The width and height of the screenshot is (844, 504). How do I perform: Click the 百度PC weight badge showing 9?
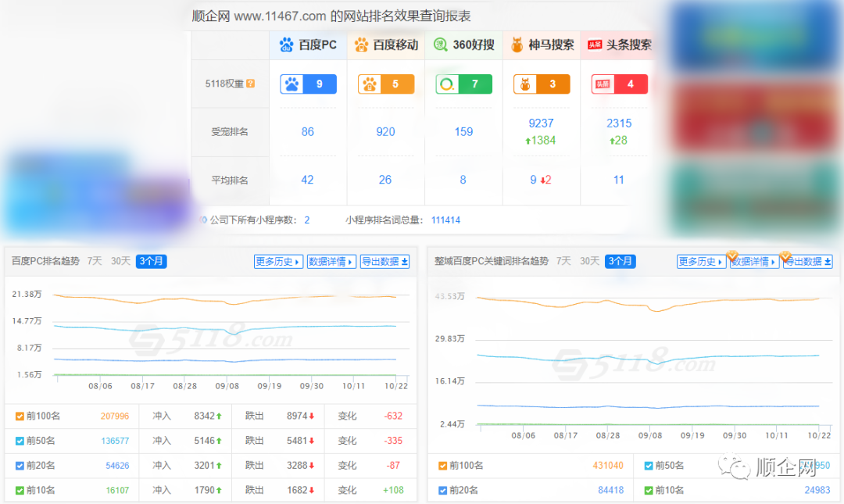click(309, 84)
